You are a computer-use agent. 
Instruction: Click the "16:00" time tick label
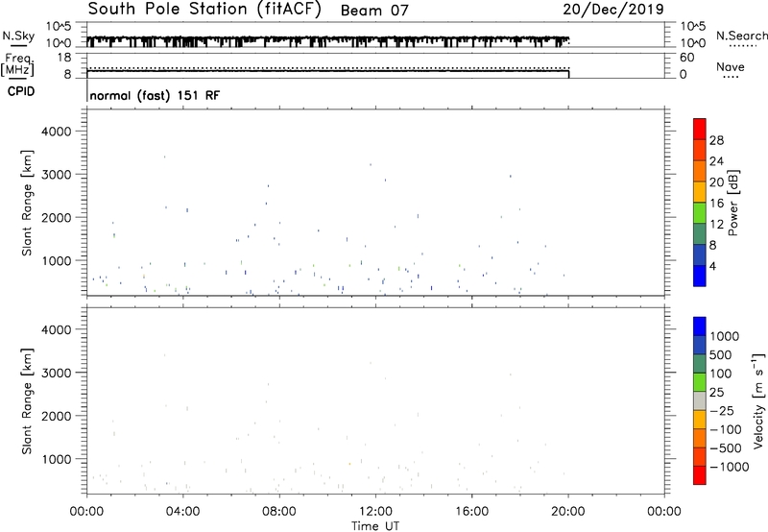(x=471, y=512)
